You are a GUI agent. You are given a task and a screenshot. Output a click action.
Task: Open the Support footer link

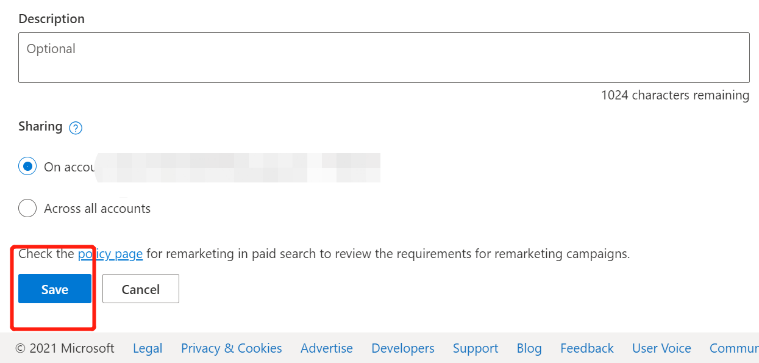pos(475,348)
